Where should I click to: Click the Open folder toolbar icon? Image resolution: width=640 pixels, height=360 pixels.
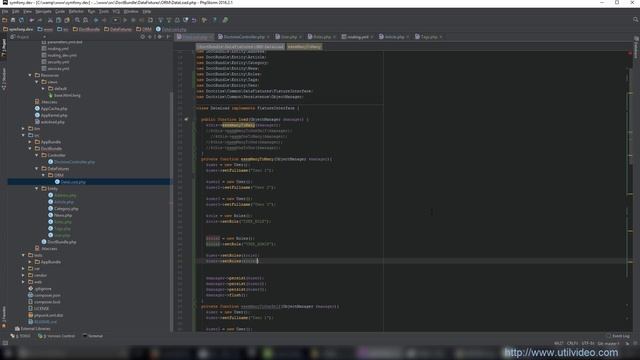coord(4,20)
